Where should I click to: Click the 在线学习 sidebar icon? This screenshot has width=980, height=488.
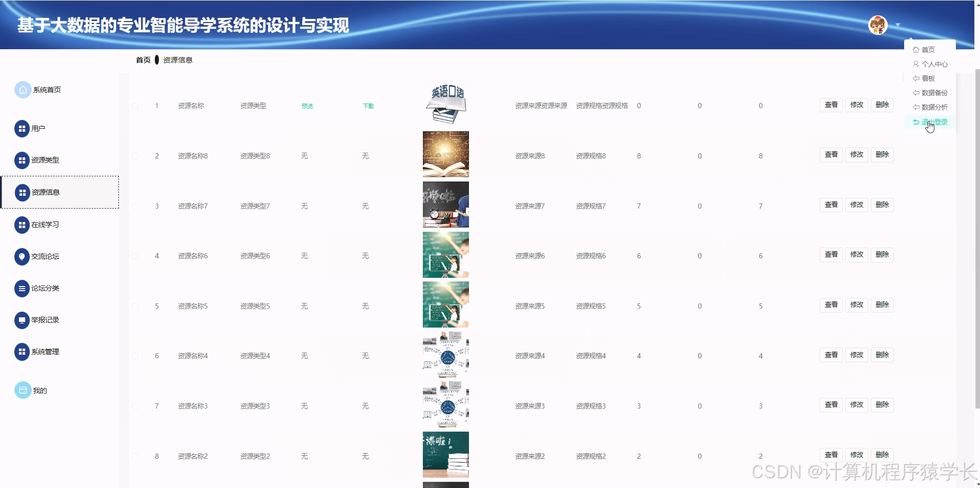pos(22,225)
